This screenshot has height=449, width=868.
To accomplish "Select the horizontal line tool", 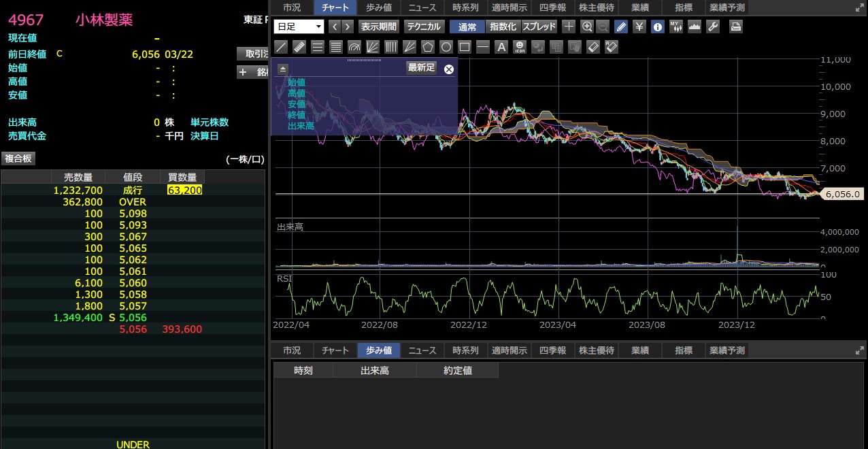I will pos(482,47).
